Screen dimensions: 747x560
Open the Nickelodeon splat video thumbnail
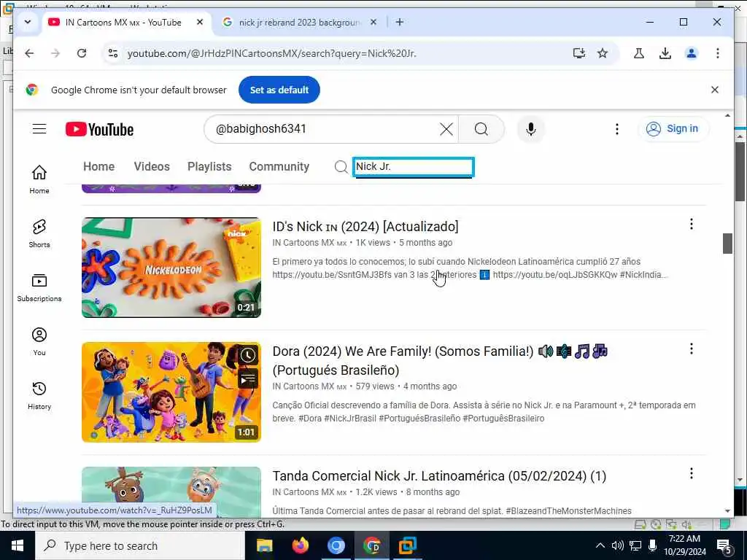pos(171,268)
